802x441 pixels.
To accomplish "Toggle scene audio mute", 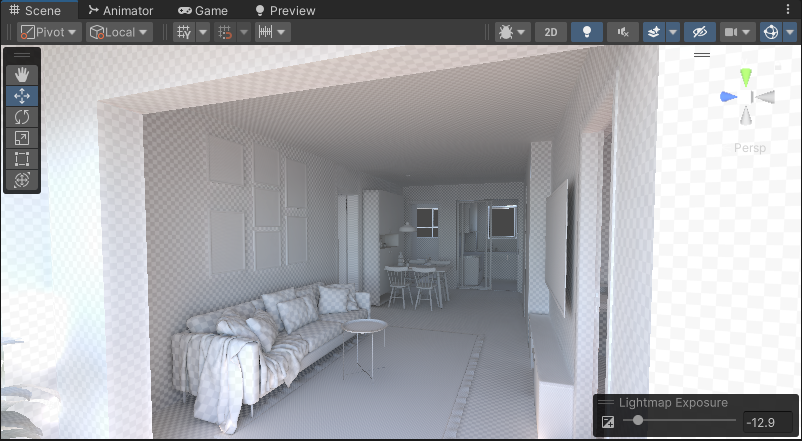I will click(x=623, y=32).
